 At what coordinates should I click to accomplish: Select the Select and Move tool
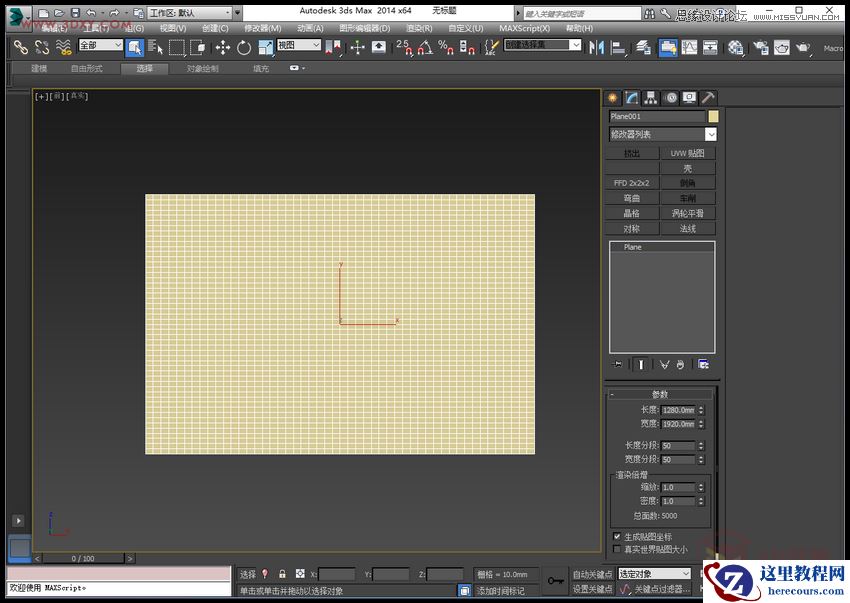tap(221, 46)
